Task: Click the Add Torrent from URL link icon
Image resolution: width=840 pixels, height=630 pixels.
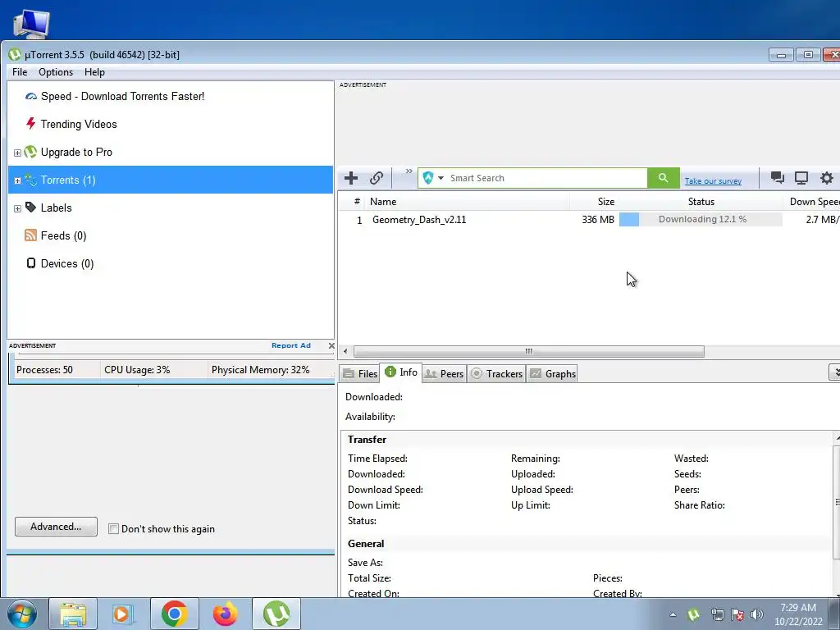Action: pos(377,178)
